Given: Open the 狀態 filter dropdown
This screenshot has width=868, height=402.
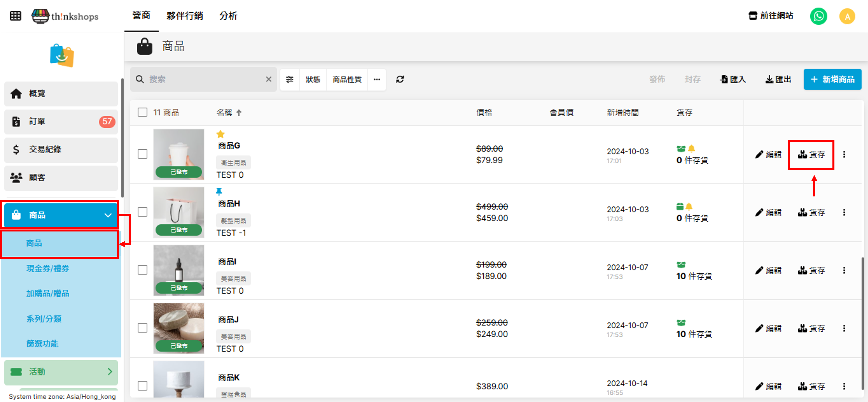Looking at the screenshot, I should (313, 79).
